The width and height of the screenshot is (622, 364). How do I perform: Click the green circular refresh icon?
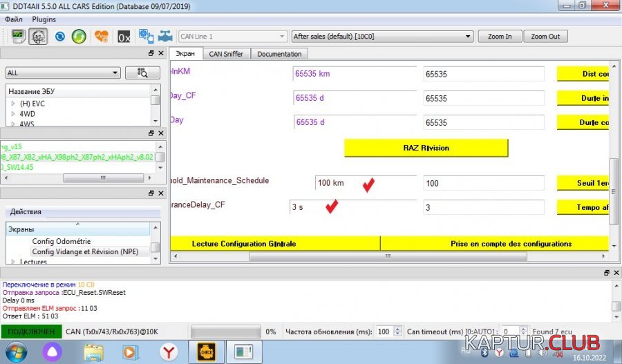coord(79,37)
